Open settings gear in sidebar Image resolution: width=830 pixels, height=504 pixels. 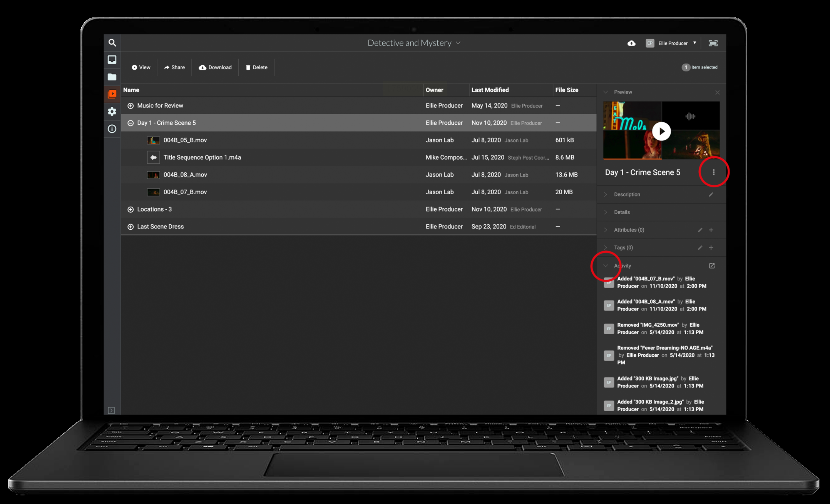(x=112, y=112)
